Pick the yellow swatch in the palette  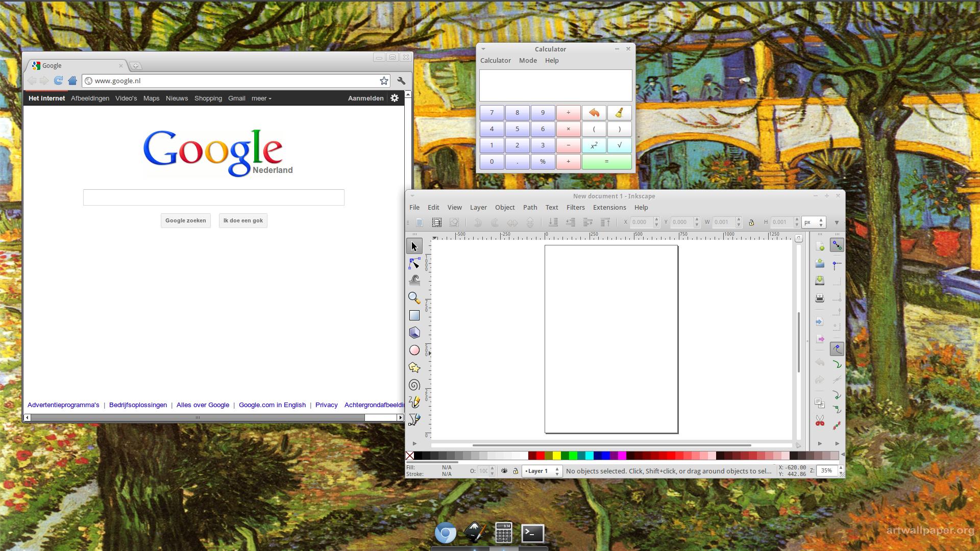click(x=556, y=456)
